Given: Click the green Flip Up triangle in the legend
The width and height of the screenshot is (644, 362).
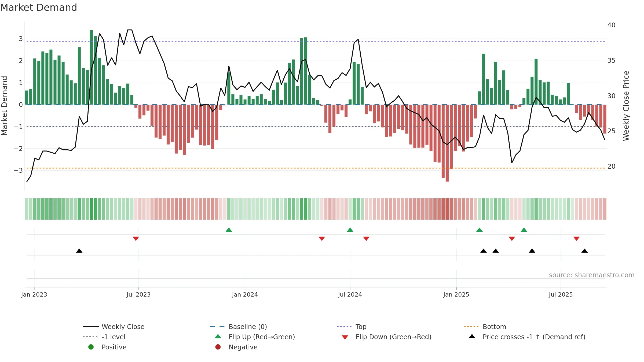Looking at the screenshot, I should 218,336.
